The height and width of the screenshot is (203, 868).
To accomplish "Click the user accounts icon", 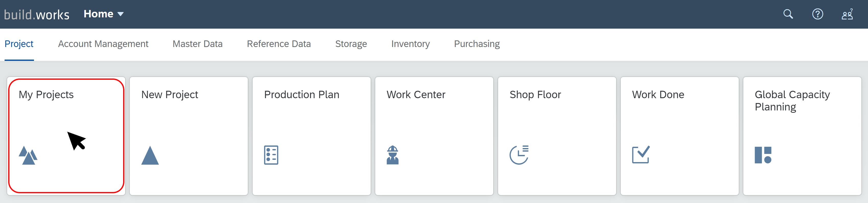I will point(848,14).
